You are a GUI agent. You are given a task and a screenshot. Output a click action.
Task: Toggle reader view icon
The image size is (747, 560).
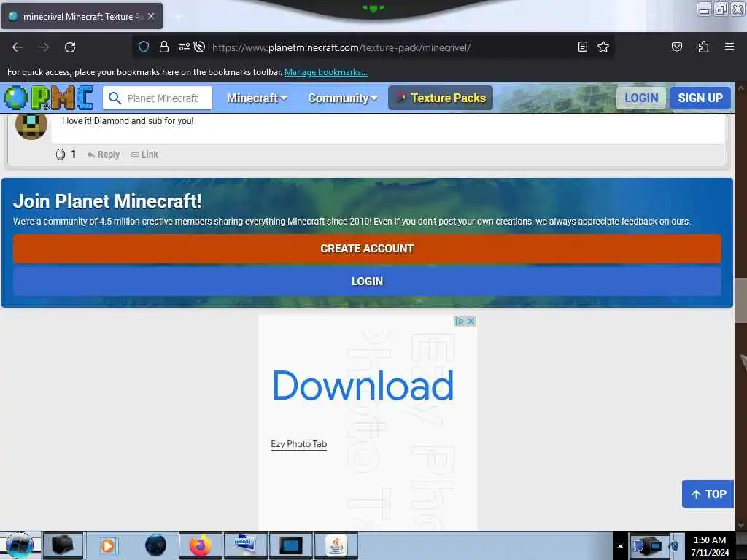(583, 47)
